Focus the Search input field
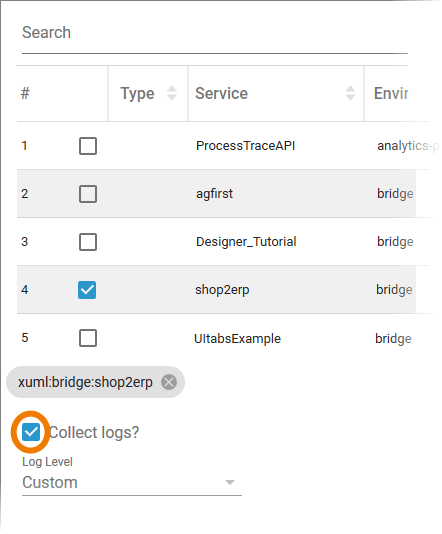The image size is (442, 534). tap(215, 33)
